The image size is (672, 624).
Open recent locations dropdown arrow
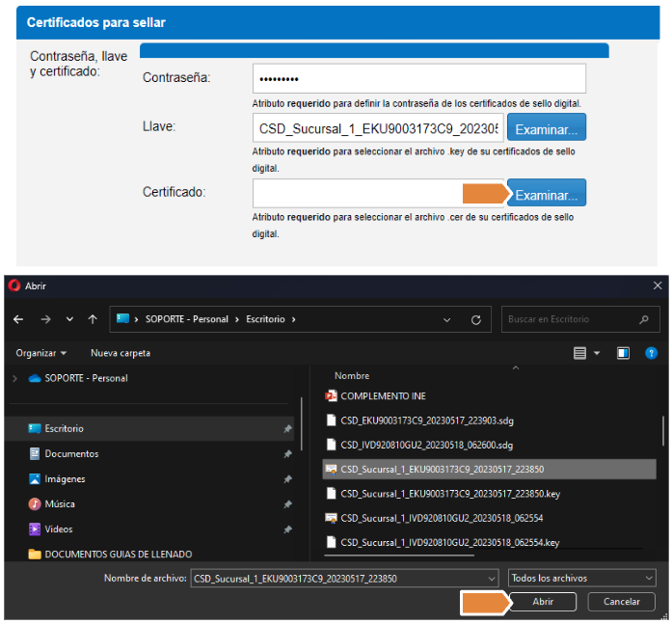pos(69,319)
